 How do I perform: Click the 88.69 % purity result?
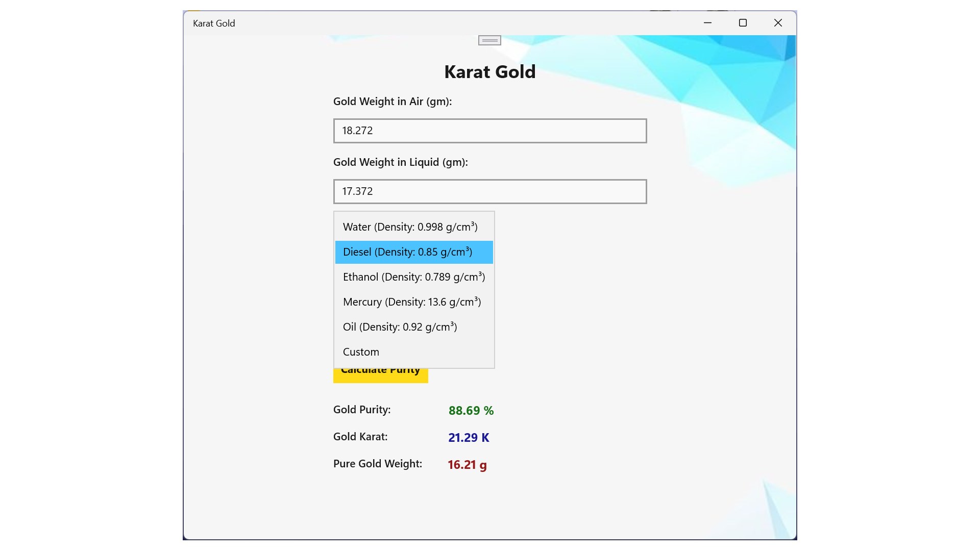471,411
